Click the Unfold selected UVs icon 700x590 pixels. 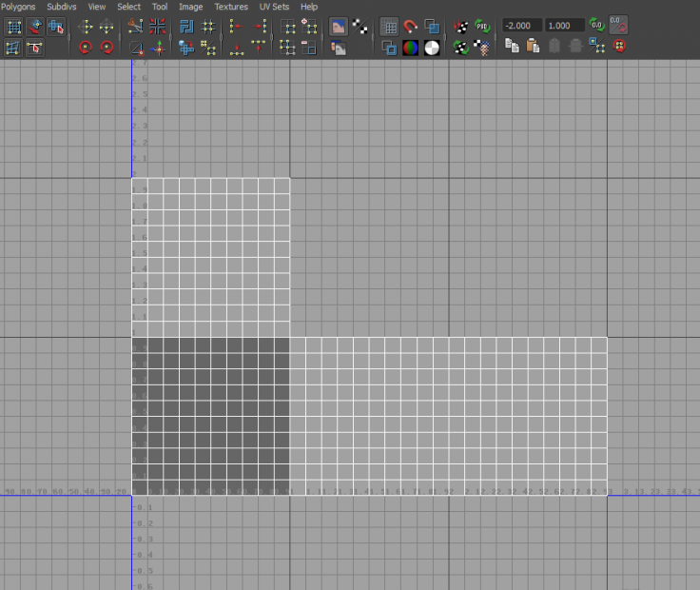tap(208, 48)
